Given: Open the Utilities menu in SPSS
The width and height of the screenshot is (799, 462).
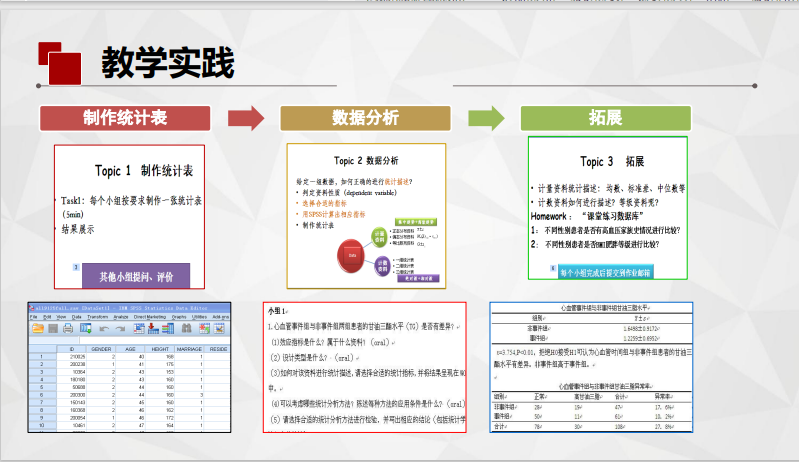Looking at the screenshot, I should click(x=199, y=317).
